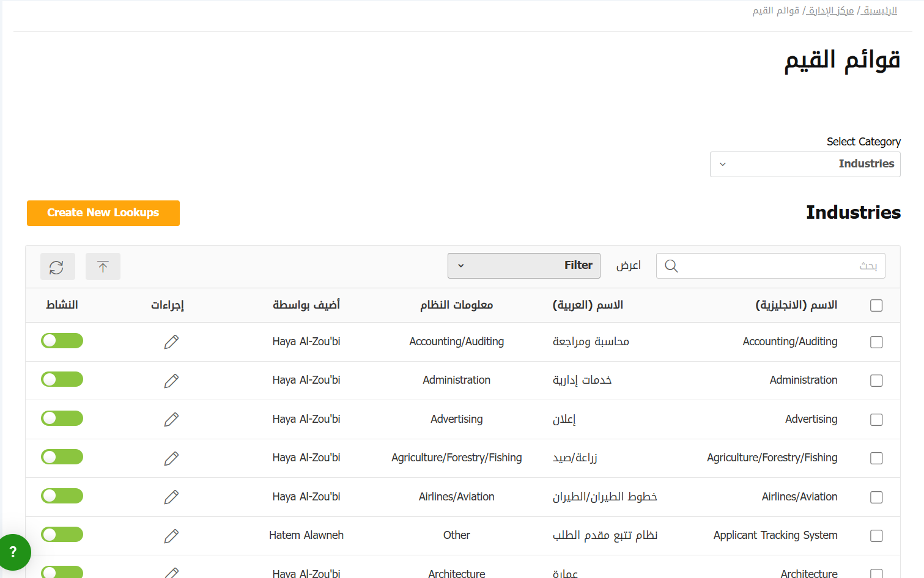Toggle activity switch for Accounting/Auditing
This screenshot has height=578, width=924.
tap(62, 341)
